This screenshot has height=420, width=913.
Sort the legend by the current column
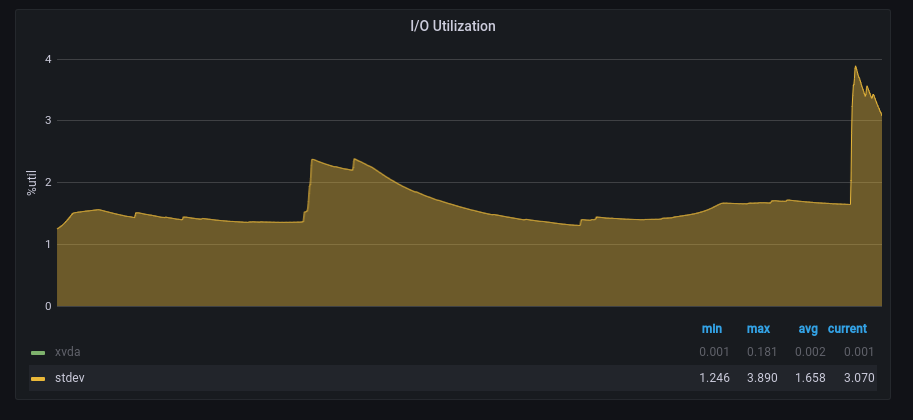(x=847, y=328)
